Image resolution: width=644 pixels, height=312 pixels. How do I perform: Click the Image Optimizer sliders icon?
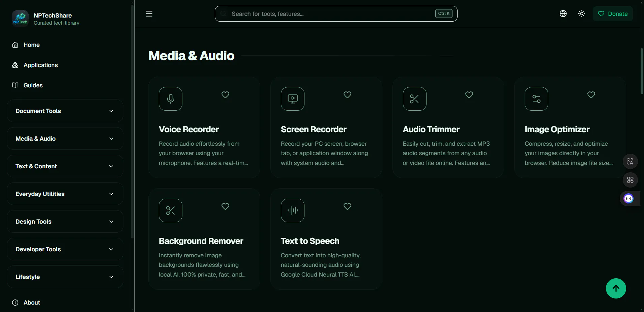click(x=536, y=99)
